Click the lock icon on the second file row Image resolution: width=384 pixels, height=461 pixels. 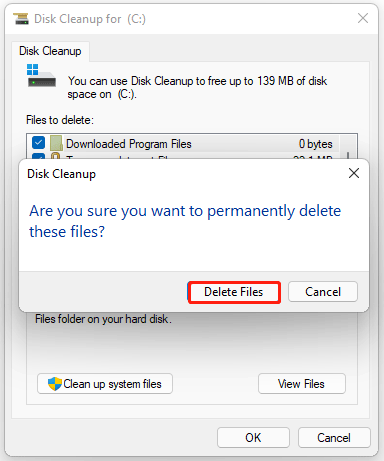(x=56, y=156)
